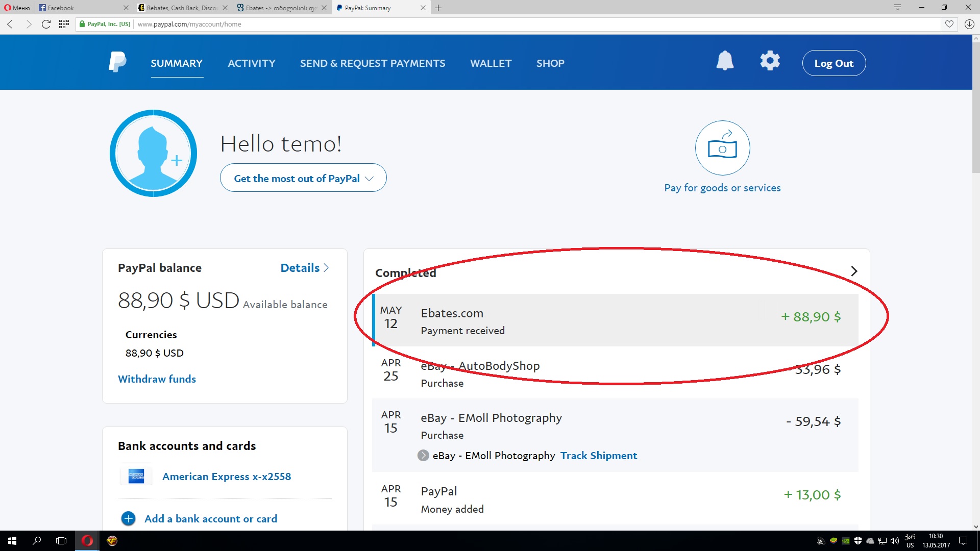980x551 pixels.
Task: Expand eBay EMoll Photography shipment details arrow
Action: pos(423,456)
